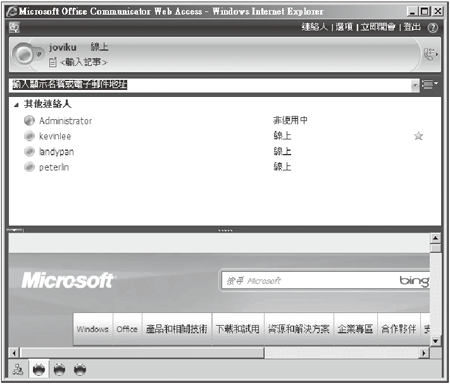This screenshot has width=450, height=384.
Task: Open the help question mark icon
Action: (x=432, y=28)
